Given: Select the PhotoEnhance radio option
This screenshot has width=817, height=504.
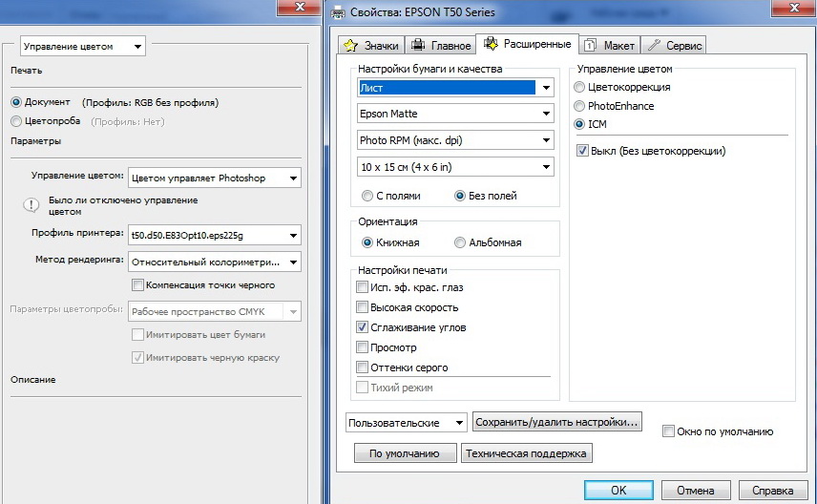Looking at the screenshot, I should click(579, 106).
